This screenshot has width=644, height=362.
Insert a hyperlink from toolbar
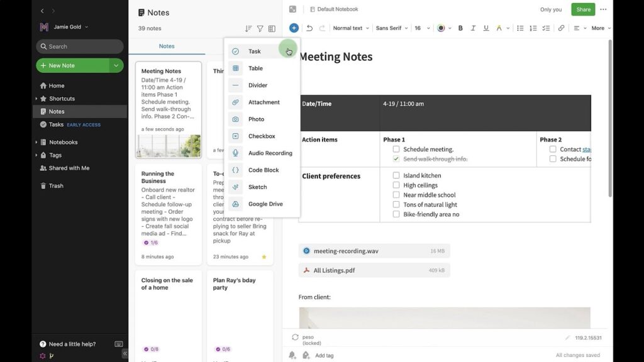point(561,28)
